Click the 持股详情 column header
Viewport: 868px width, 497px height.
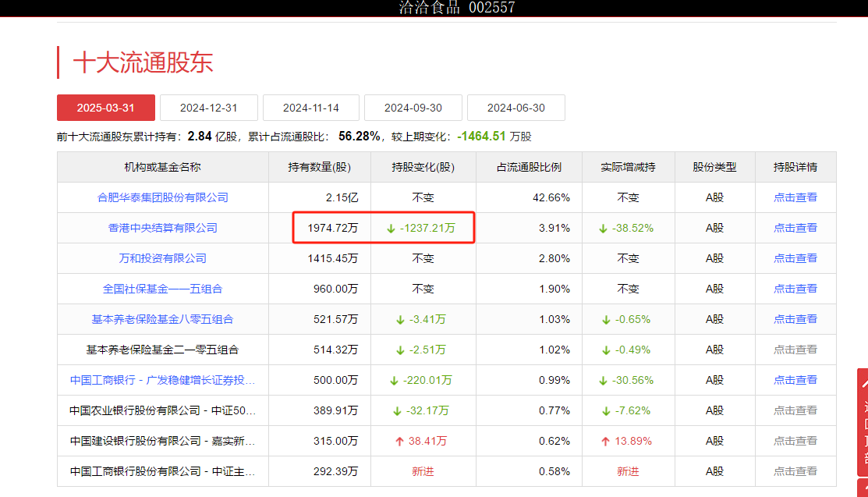coord(795,167)
